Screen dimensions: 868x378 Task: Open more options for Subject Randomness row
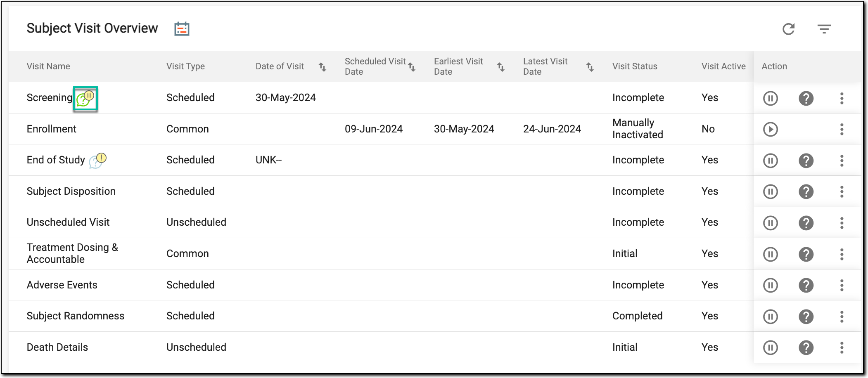842,317
